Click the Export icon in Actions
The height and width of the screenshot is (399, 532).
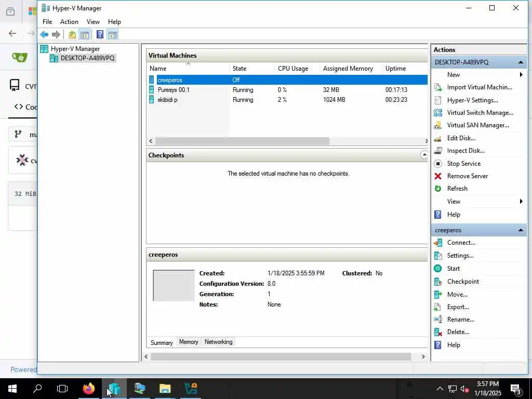click(438, 307)
